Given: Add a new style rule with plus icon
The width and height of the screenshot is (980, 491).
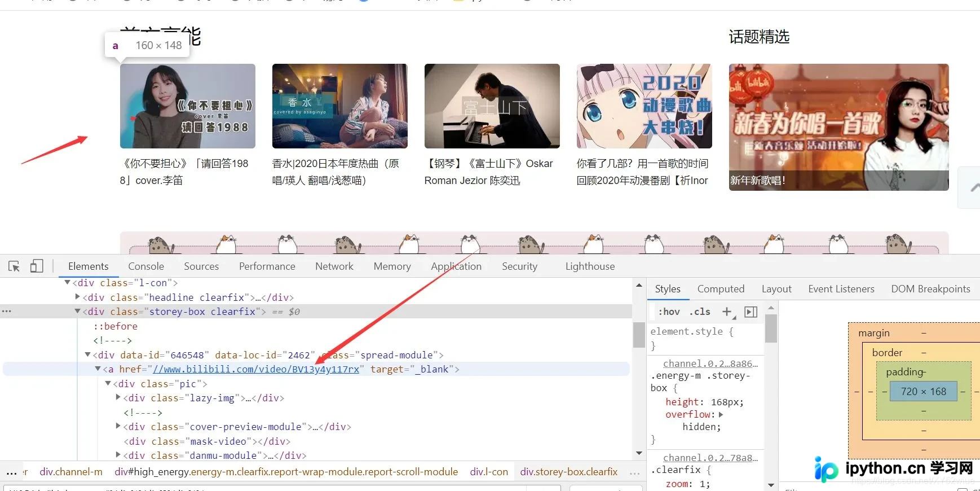Looking at the screenshot, I should pos(727,312).
